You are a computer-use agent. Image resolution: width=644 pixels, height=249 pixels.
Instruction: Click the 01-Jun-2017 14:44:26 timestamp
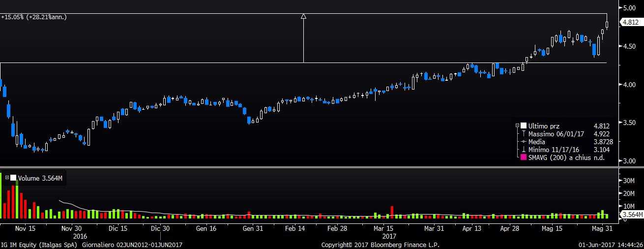pos(611,245)
